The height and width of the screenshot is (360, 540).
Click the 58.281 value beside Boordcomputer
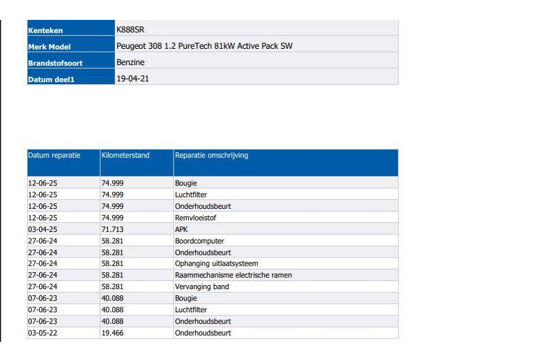112,241
